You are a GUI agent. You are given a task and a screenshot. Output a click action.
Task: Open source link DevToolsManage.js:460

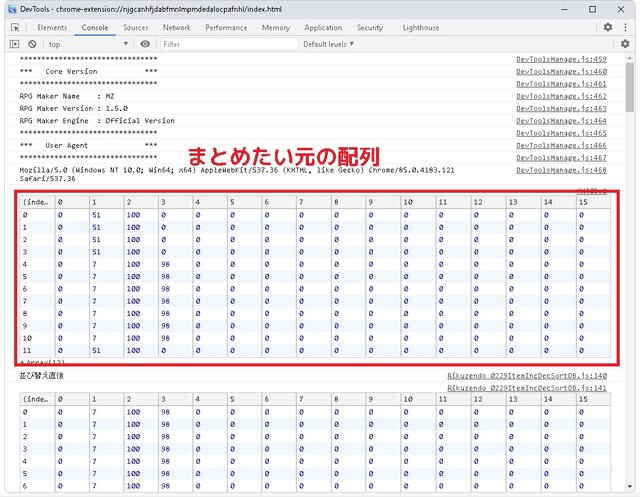tap(561, 71)
